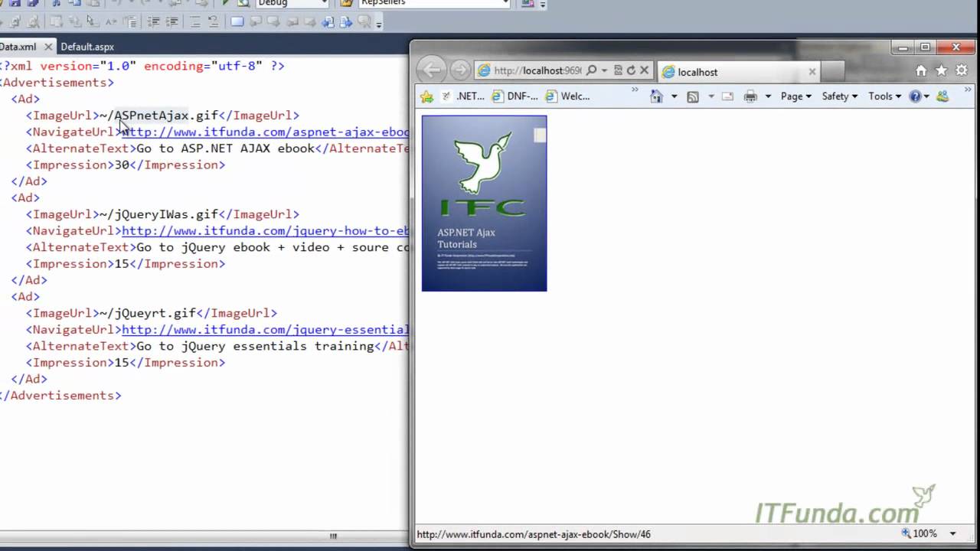Screen dimensions: 980x551
Task: Open the Safety dropdown menu
Action: (839, 96)
